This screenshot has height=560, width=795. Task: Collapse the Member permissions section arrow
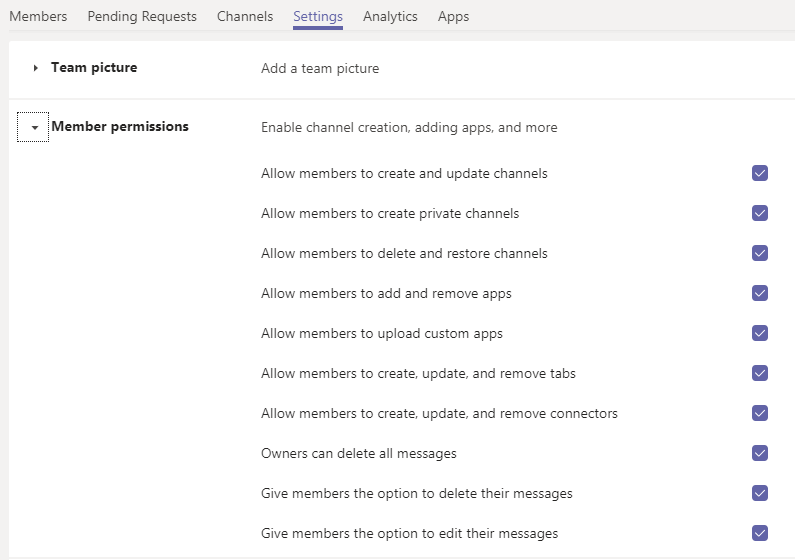pyautogui.click(x=34, y=128)
